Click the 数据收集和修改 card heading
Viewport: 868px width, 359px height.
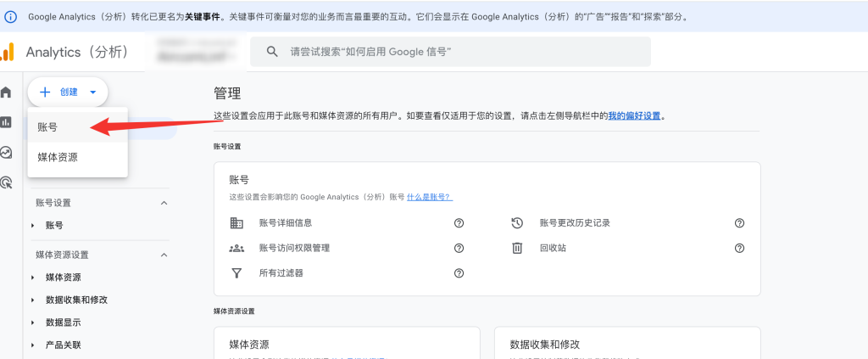(x=545, y=345)
